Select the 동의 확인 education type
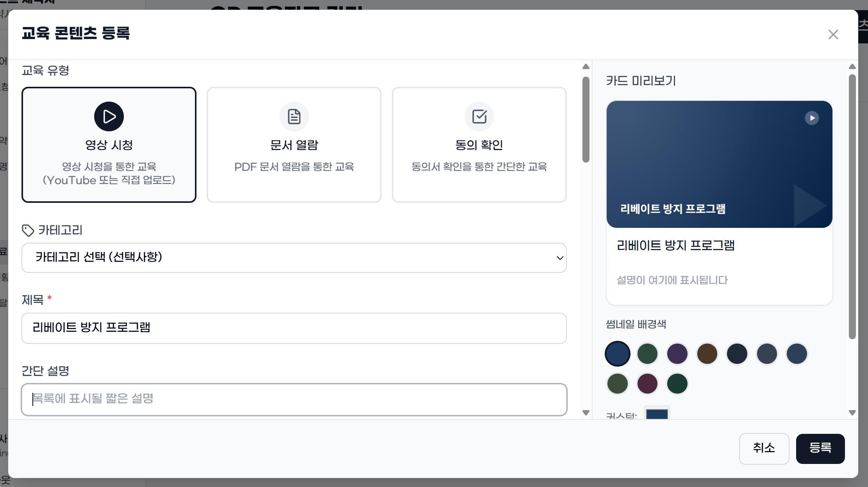Screen dimensions: 868x487 coord(479,145)
